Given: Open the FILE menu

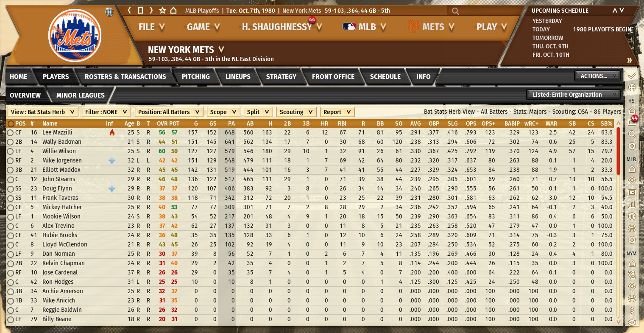Looking at the screenshot, I should [x=151, y=27].
